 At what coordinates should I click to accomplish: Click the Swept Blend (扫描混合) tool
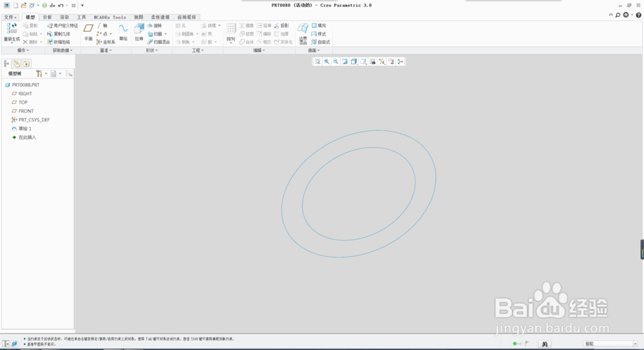point(158,42)
